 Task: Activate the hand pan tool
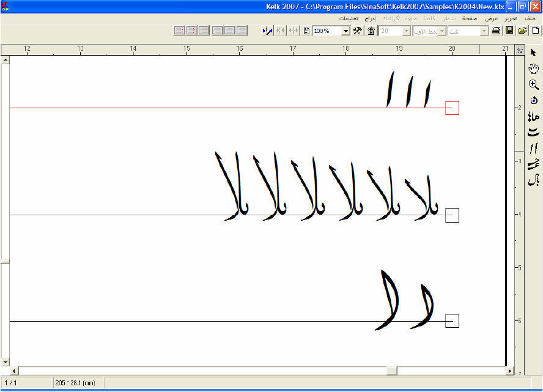(533, 68)
